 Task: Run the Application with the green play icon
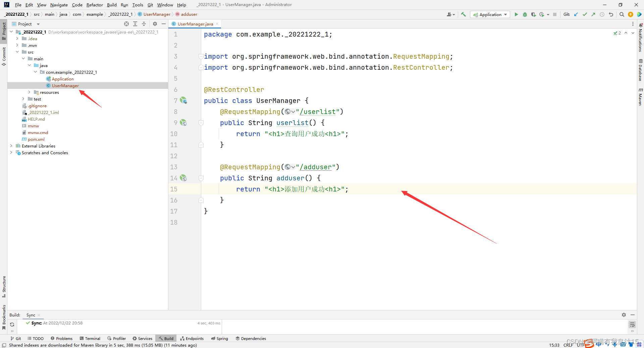[516, 14]
